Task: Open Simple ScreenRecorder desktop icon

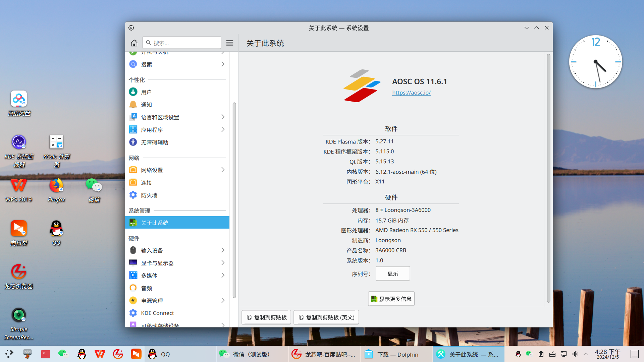Action: pos(19,323)
